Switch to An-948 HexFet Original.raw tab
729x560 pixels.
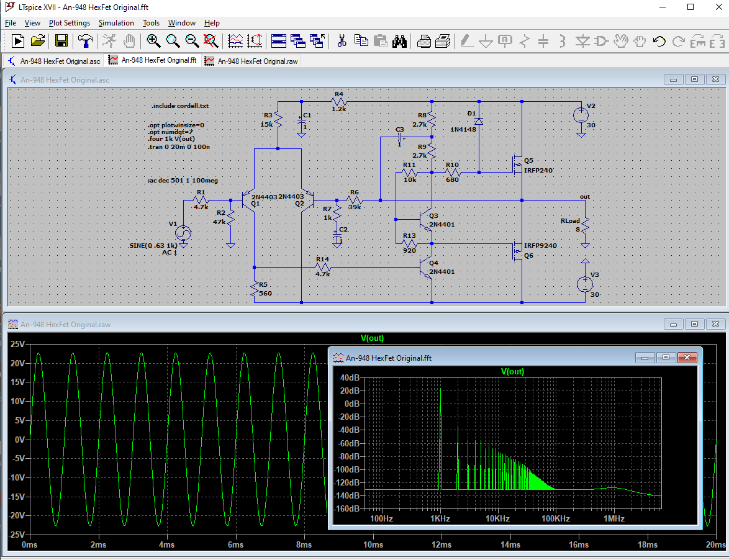click(251, 61)
